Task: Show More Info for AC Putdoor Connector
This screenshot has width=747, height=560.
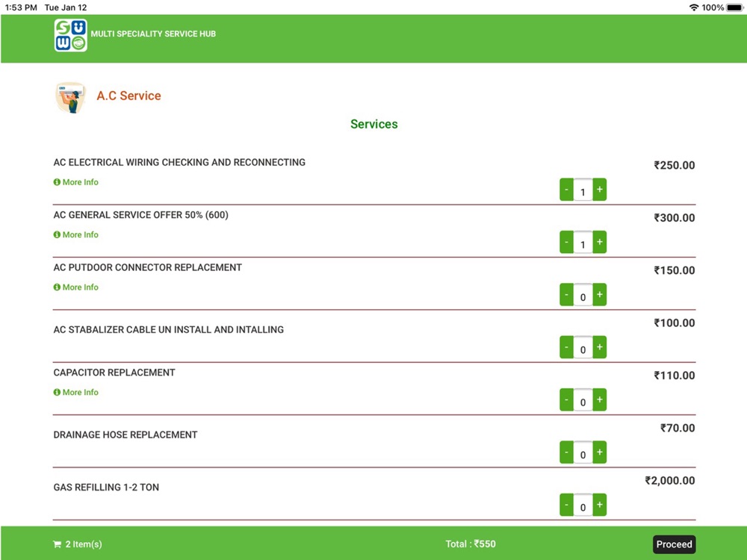Action: tap(75, 287)
